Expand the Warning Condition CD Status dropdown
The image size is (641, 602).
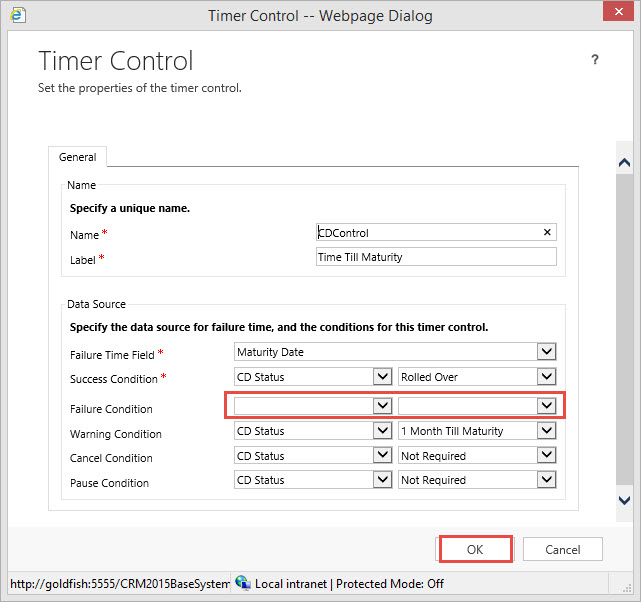click(381, 431)
